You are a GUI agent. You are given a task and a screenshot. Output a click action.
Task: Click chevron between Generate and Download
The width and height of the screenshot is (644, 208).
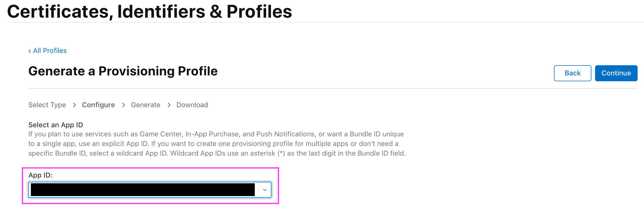[169, 105]
